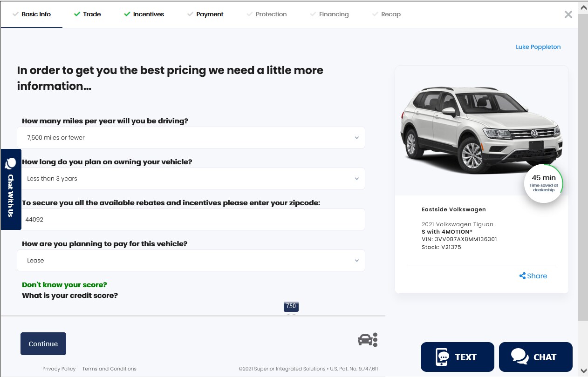Go to the Payment tab
The width and height of the screenshot is (588, 377).
tap(205, 14)
